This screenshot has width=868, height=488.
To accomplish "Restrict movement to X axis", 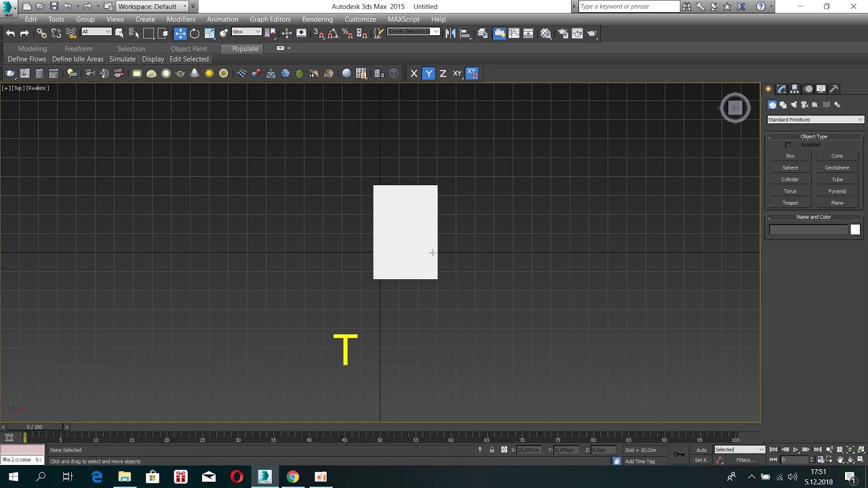I will (414, 73).
